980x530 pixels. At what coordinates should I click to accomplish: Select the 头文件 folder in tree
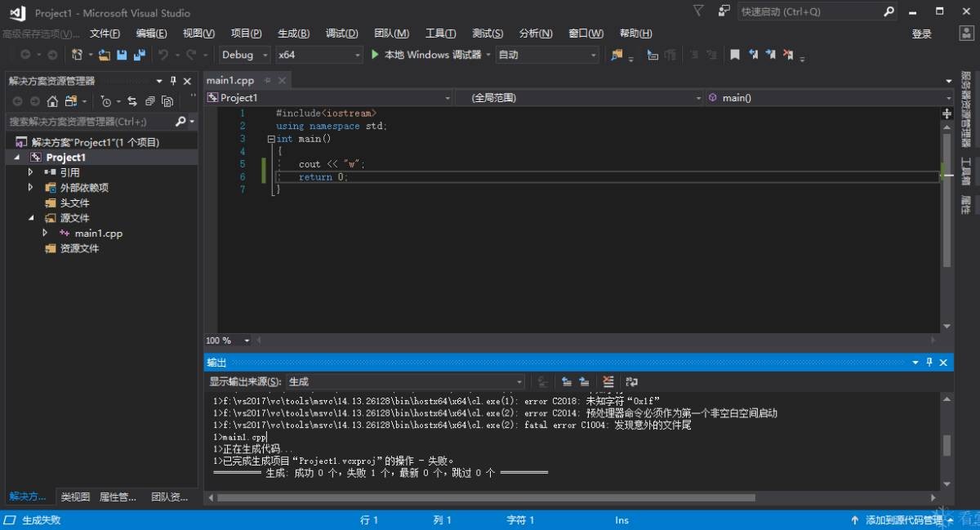(x=74, y=203)
